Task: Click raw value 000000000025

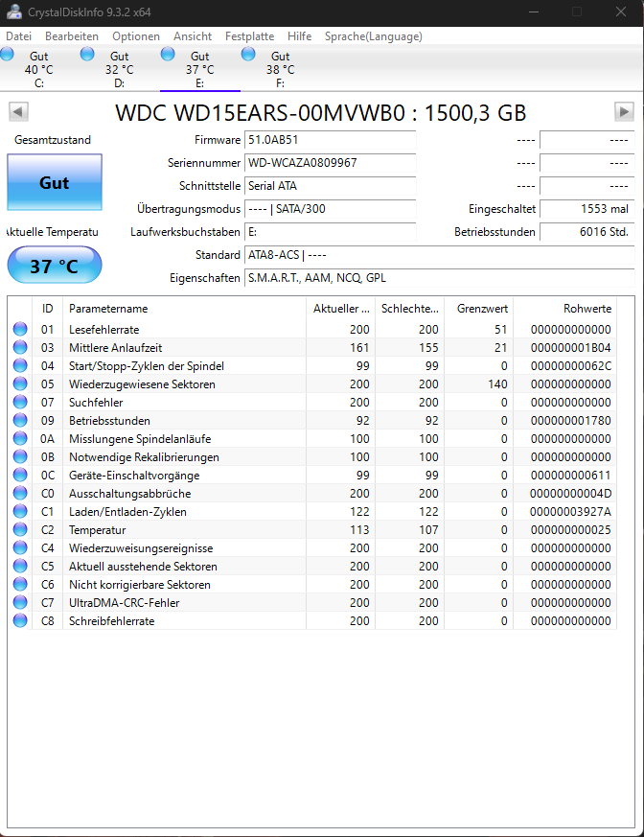Action: (x=570, y=529)
